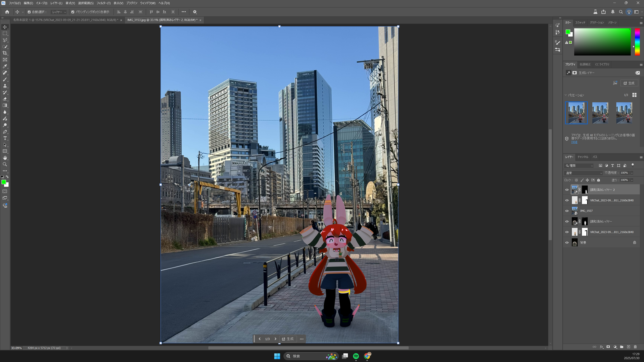Open the レイヤー auto-select dropdown
This screenshot has width=644, height=362.
tap(59, 12)
